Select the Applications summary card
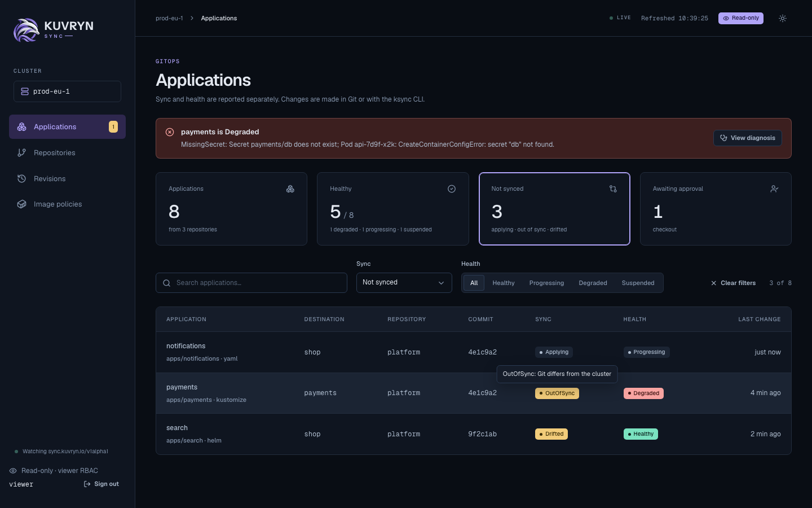 [x=231, y=209]
